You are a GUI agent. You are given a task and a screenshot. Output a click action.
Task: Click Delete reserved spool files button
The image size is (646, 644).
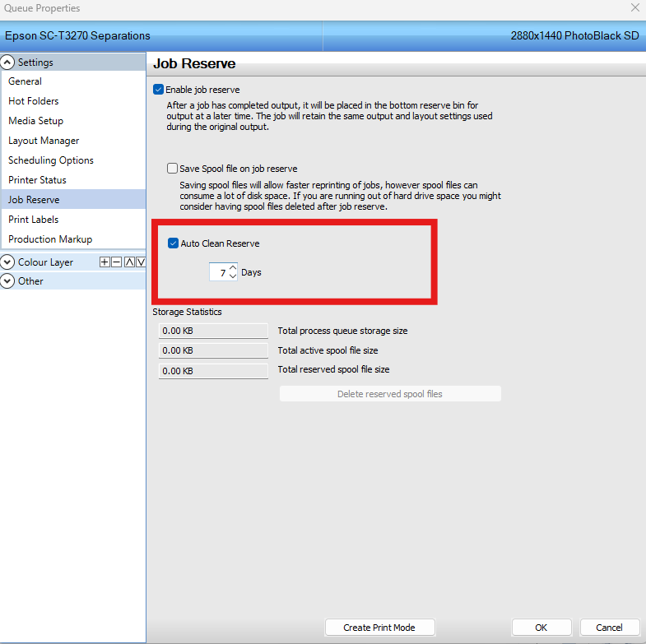tap(390, 394)
